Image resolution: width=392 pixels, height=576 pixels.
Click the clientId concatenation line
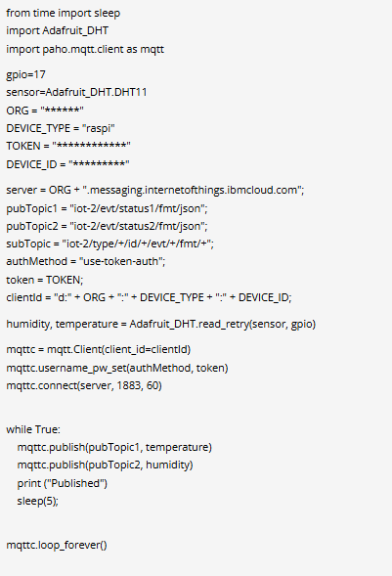coord(149,297)
